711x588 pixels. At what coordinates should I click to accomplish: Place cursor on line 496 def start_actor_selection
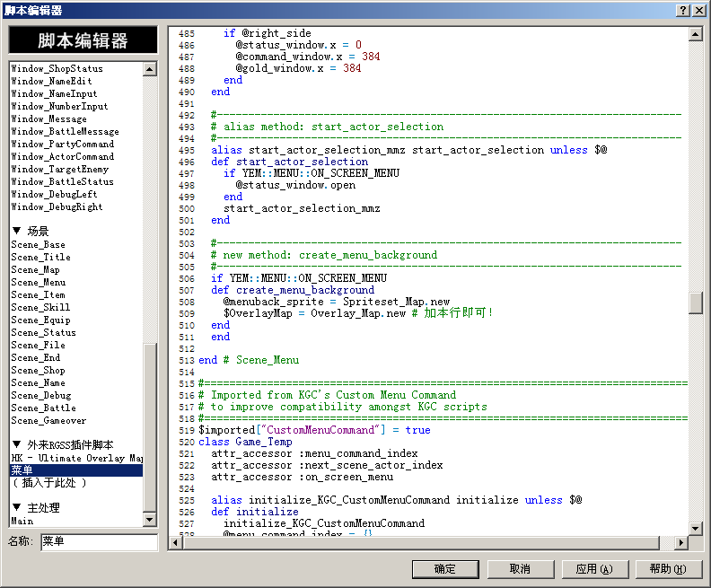pyautogui.click(x=289, y=162)
